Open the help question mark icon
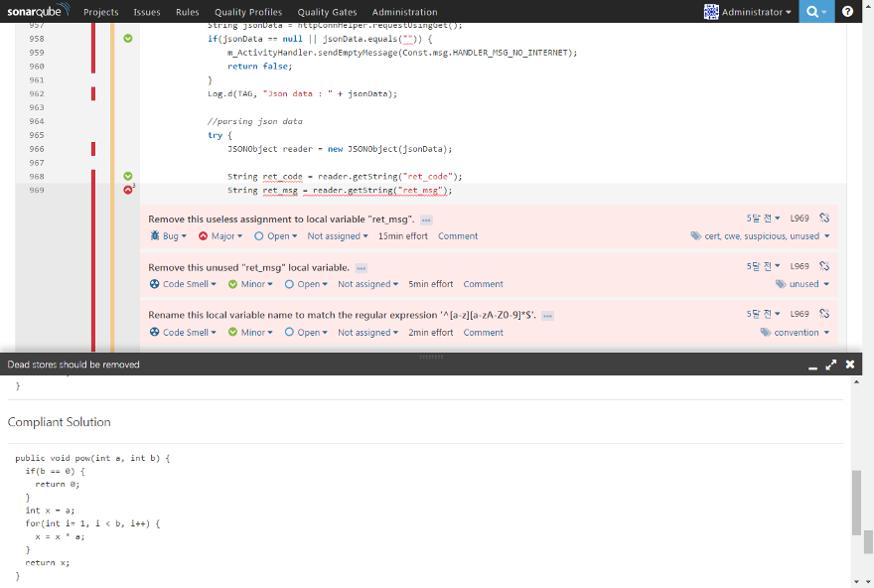This screenshot has height=588, width=874. (847, 11)
